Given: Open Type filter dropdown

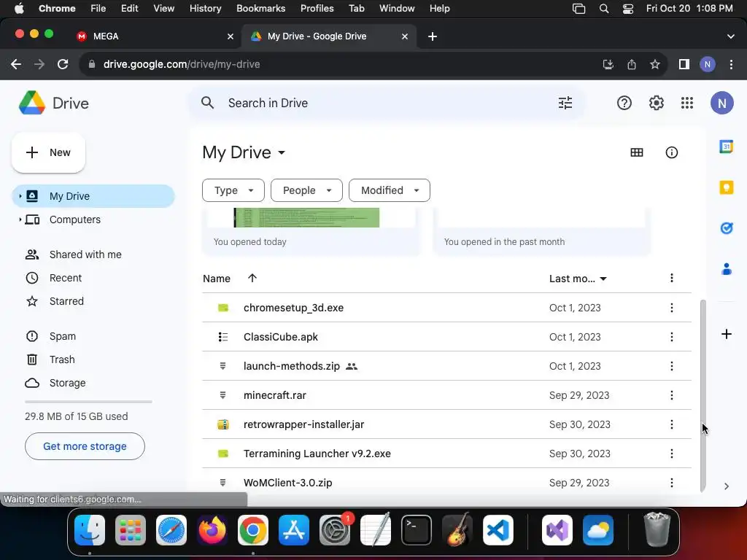Looking at the screenshot, I should [233, 190].
